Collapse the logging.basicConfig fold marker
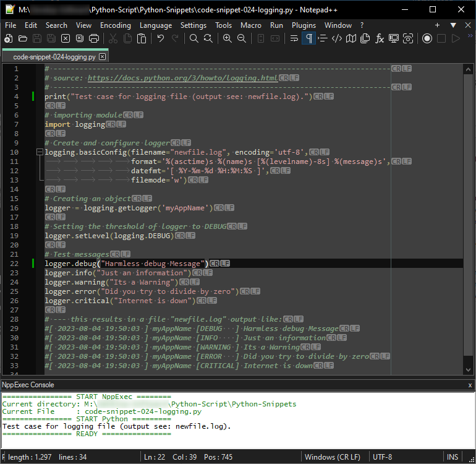This screenshot has height=464, width=476. [40, 152]
